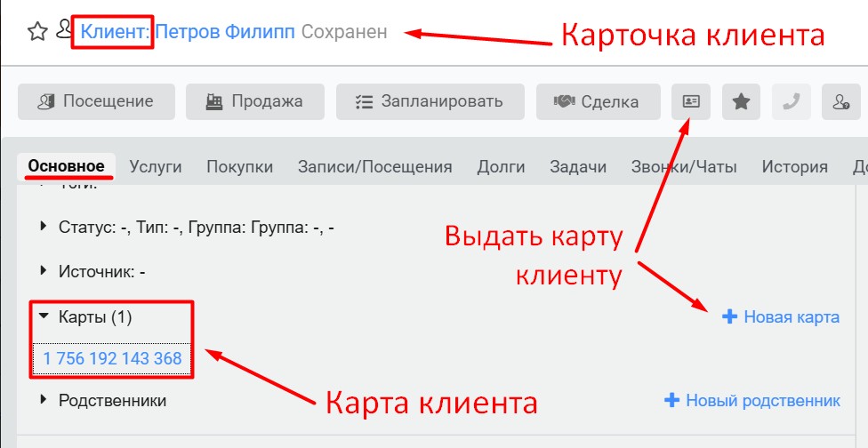Star this client as favorite in header

(37, 31)
